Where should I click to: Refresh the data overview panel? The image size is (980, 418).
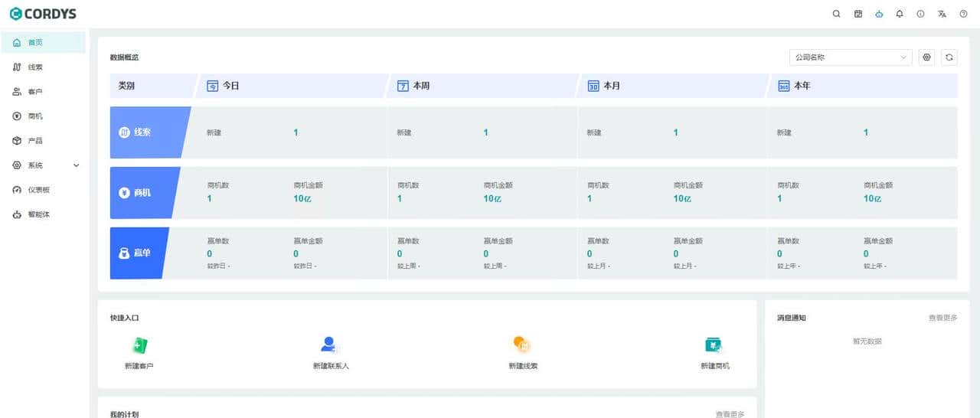(x=950, y=57)
